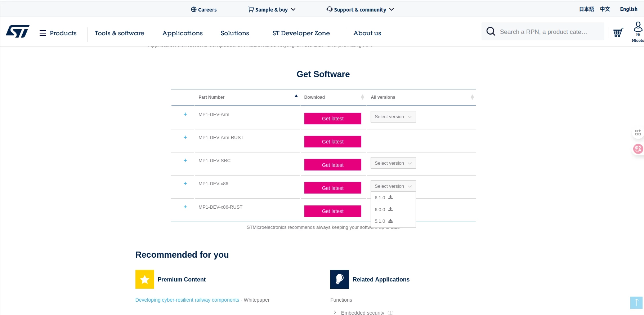
Task: Get latest MP1-DEV-SRC software
Action: click(333, 165)
